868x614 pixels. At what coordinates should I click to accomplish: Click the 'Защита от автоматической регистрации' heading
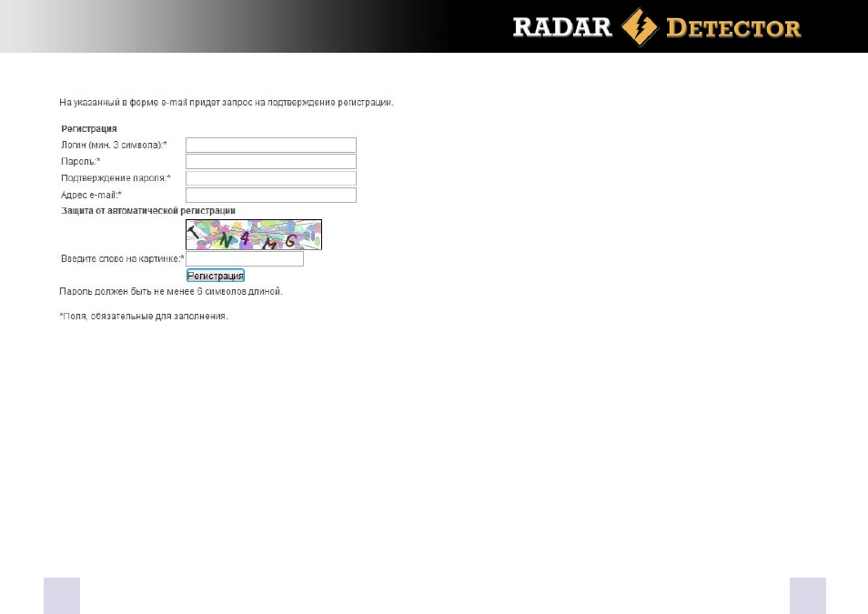pyautogui.click(x=148, y=211)
